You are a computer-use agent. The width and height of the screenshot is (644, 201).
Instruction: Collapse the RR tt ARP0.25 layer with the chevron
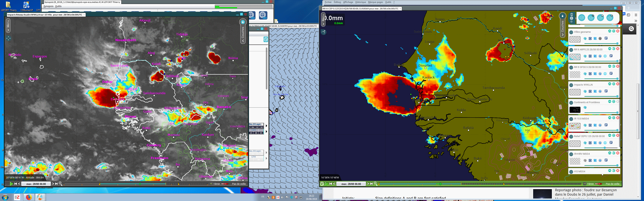tap(610, 49)
